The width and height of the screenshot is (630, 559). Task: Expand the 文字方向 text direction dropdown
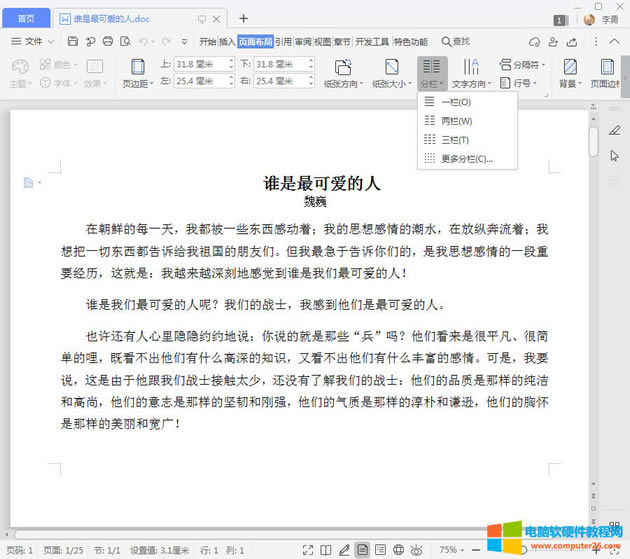pyautogui.click(x=470, y=84)
